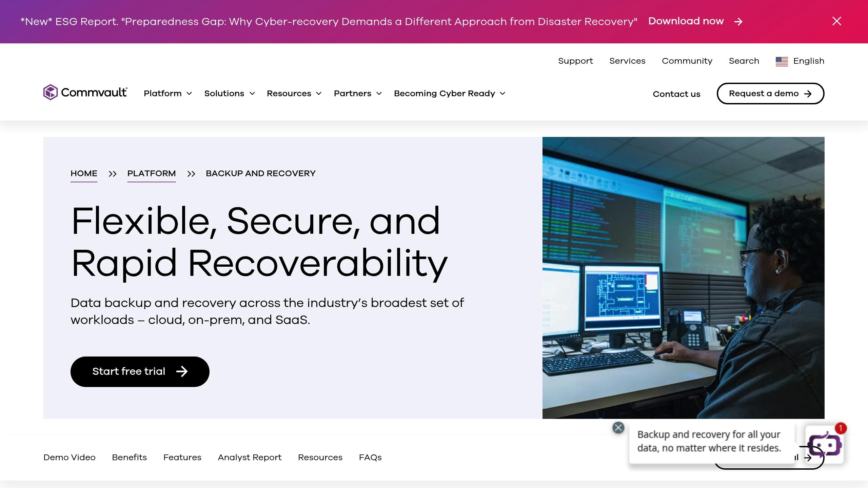Click the US flag next to English
The height and width of the screenshot is (488, 868).
tap(782, 61)
